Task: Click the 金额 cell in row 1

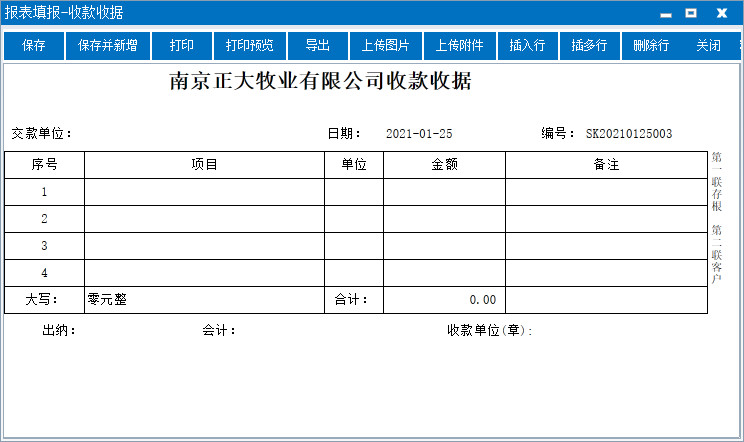Action: [x=445, y=192]
